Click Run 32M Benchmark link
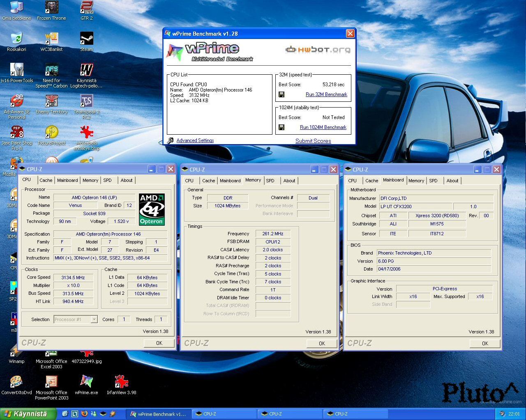 (326, 94)
